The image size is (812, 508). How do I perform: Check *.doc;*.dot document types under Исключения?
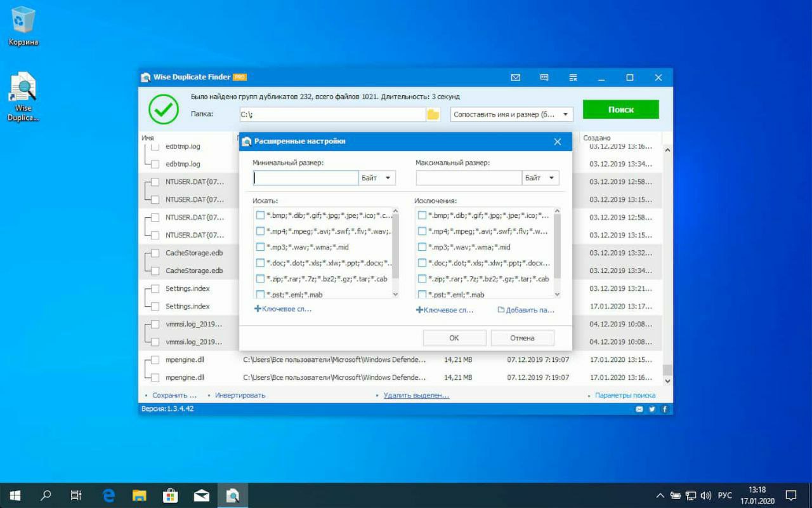[422, 263]
